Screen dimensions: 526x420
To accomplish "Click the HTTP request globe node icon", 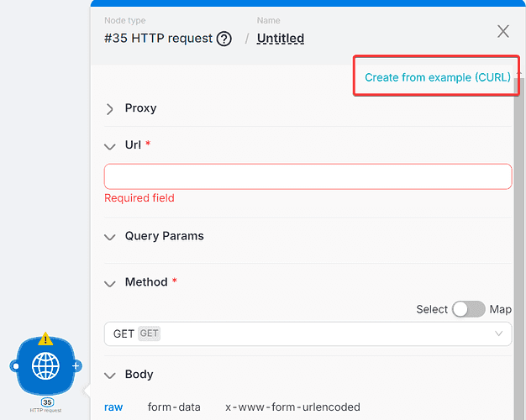I will [45, 366].
